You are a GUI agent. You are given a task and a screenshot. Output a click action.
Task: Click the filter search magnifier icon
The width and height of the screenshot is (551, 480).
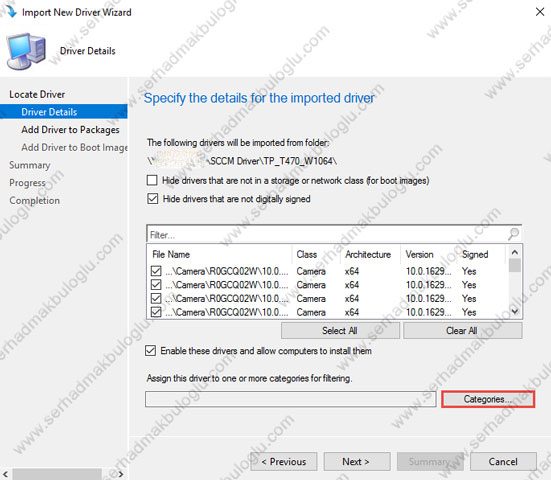pyautogui.click(x=513, y=234)
